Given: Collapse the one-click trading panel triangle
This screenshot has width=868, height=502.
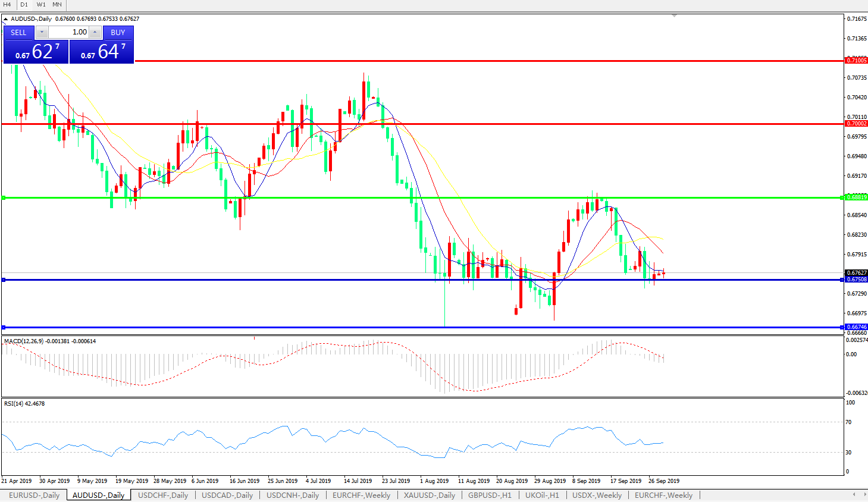Looking at the screenshot, I should (6, 19).
